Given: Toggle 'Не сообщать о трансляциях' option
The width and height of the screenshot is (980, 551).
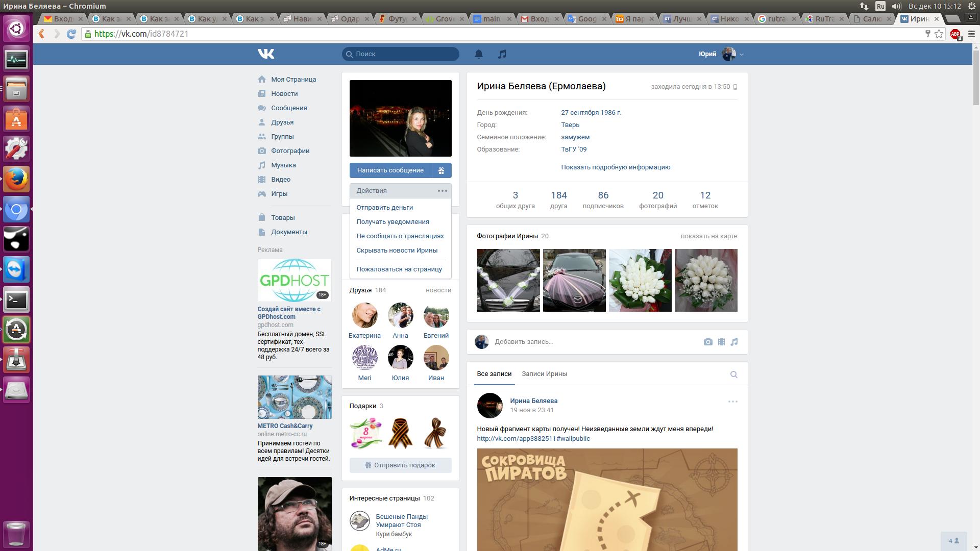Looking at the screenshot, I should pos(400,236).
